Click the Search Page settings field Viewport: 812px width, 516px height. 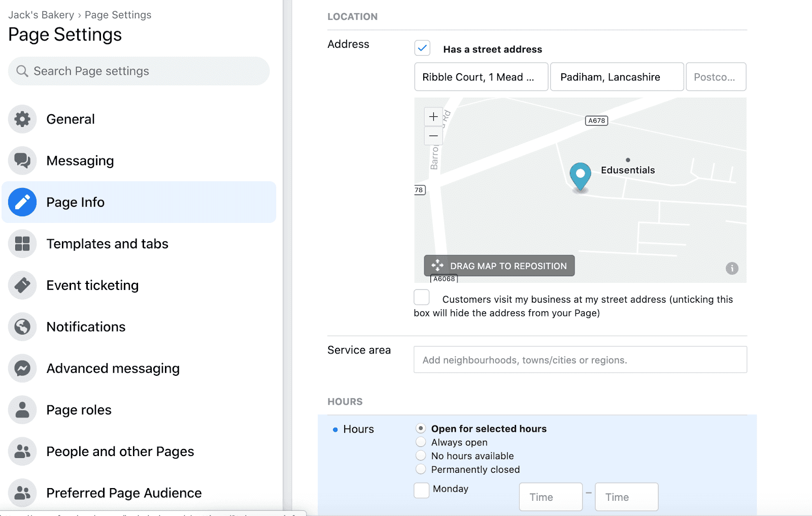139,71
